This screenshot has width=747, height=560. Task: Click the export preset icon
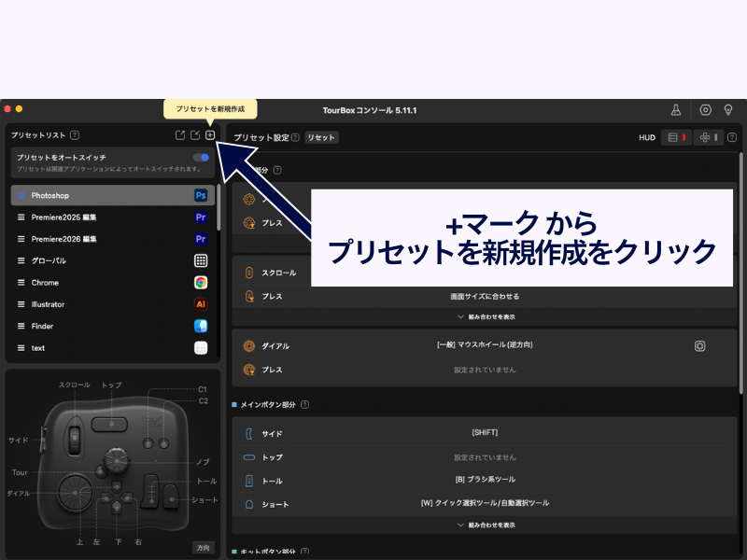pyautogui.click(x=180, y=135)
